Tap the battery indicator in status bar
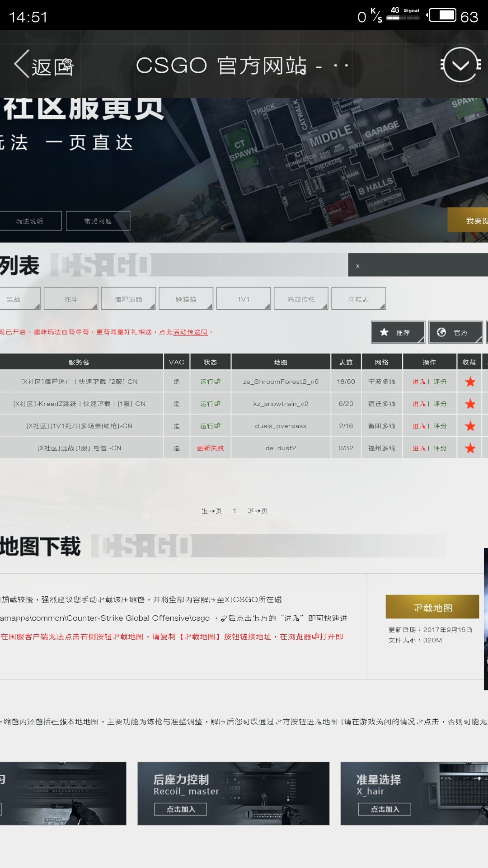The width and height of the screenshot is (488, 868). coord(442,16)
